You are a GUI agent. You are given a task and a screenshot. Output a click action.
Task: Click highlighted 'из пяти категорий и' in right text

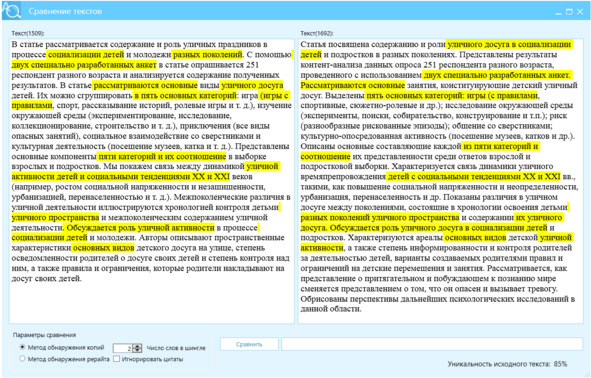[501, 146]
